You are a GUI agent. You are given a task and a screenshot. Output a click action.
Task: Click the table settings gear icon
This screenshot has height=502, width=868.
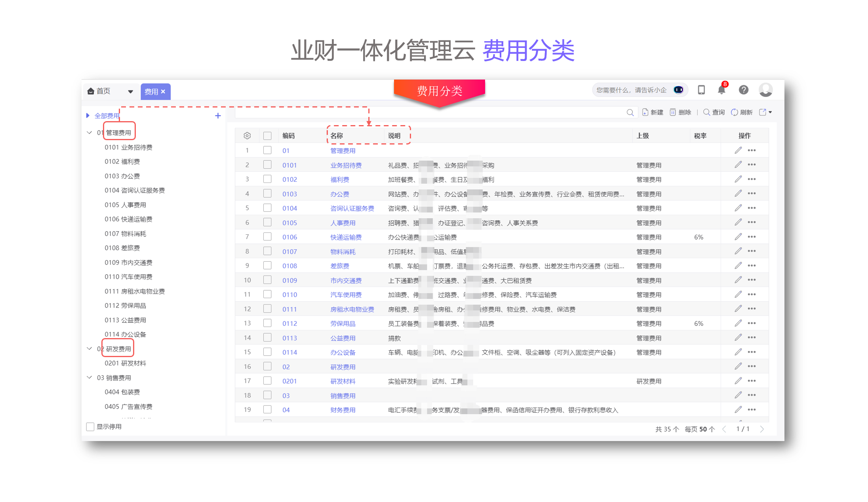[x=247, y=136]
